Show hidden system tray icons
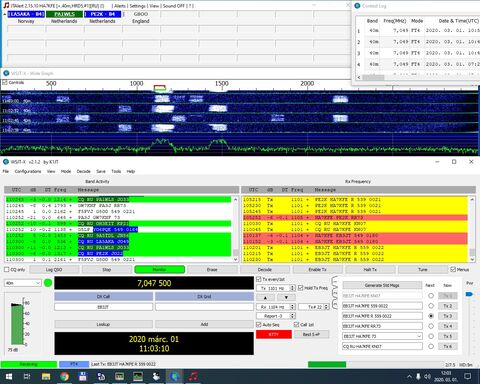480x384 pixels. [409, 377]
